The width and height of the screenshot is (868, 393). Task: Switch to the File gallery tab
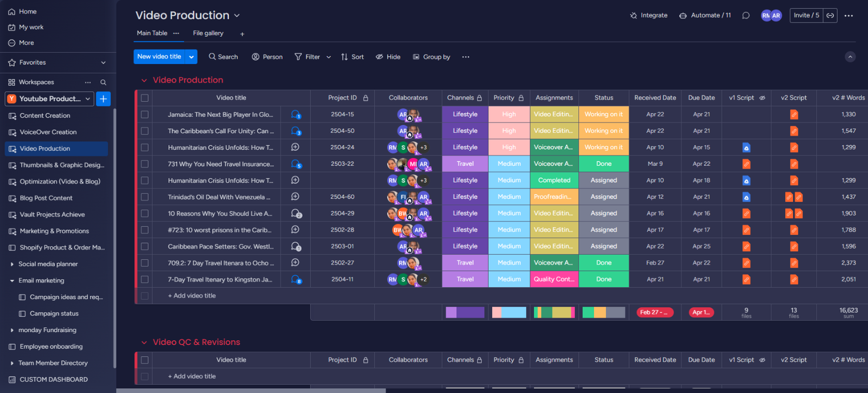[x=208, y=33]
